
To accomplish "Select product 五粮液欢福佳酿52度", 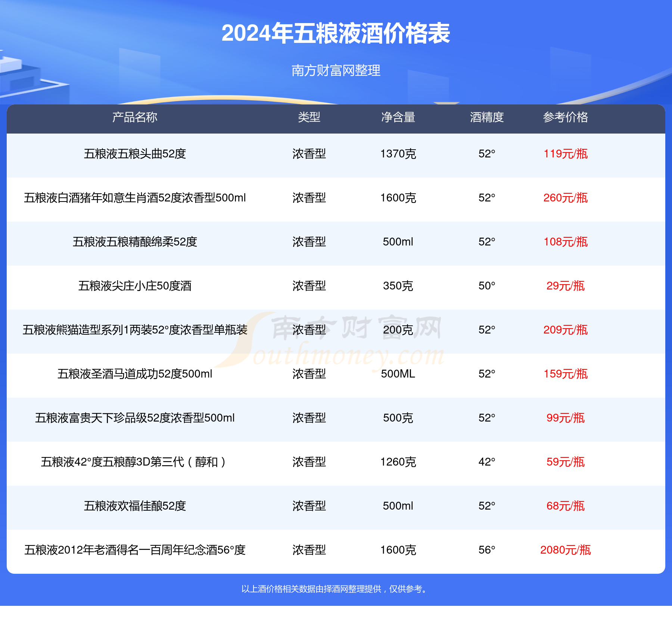I will (135, 506).
